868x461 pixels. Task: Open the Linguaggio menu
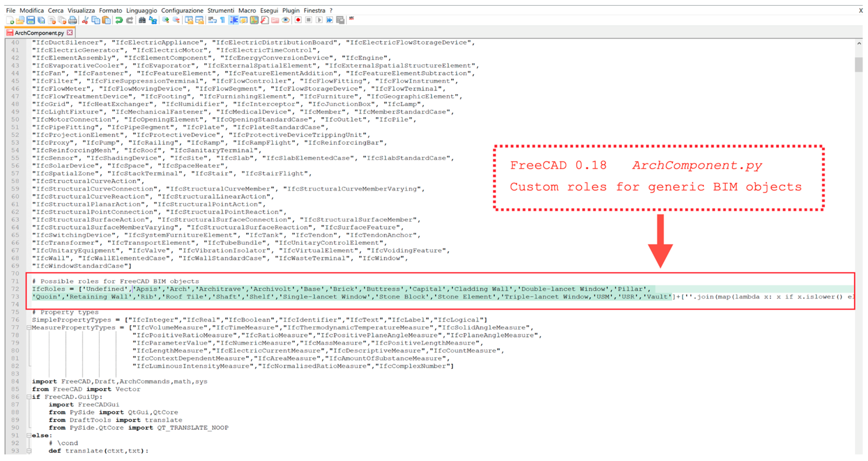coord(142,10)
